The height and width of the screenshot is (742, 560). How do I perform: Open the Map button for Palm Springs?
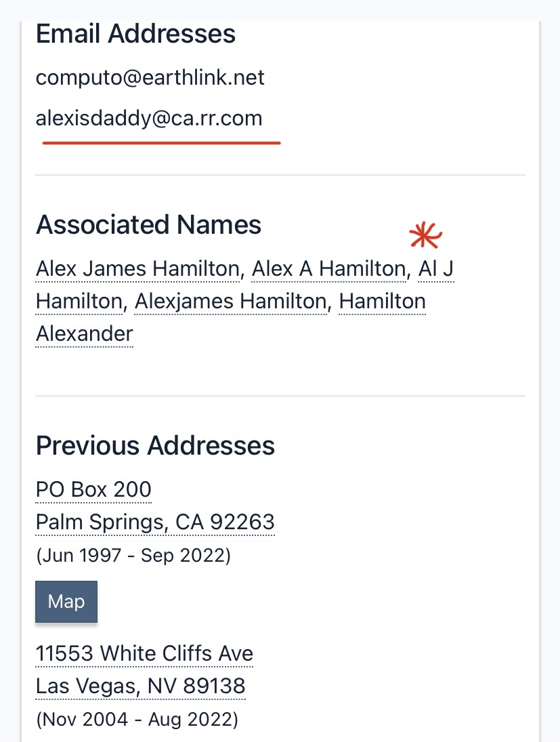tap(66, 602)
